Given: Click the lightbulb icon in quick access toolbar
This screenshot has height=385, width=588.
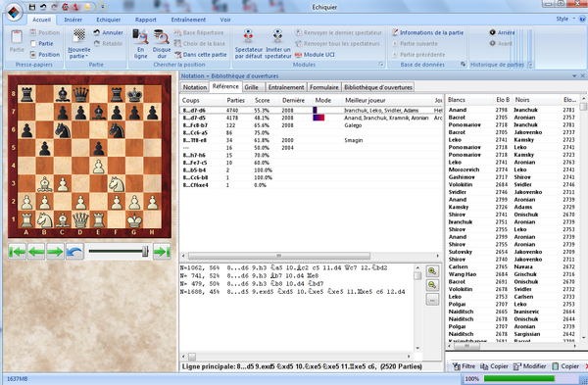Looking at the screenshot, I should pos(87,7).
